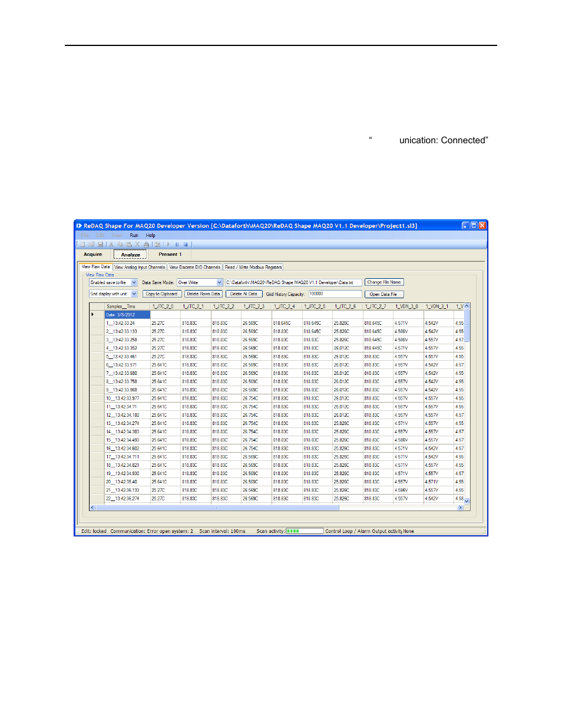Click the Open Data File button

(x=384, y=294)
